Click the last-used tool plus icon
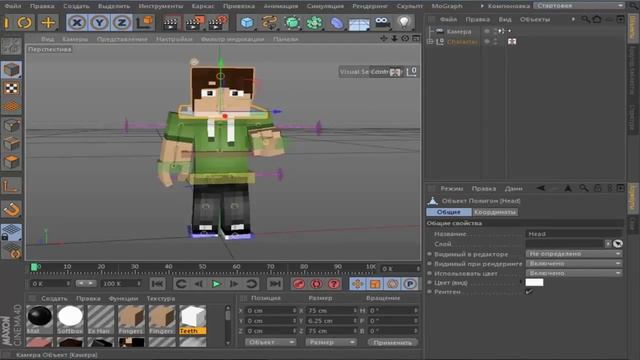This screenshot has width=640, height=360. pyautogui.click(x=48, y=22)
